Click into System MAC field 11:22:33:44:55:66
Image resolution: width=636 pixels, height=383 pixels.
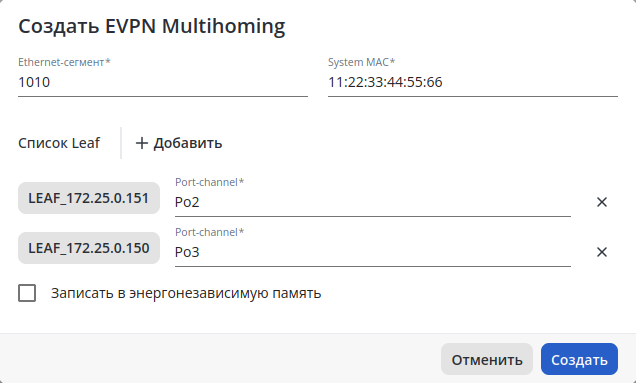pyautogui.click(x=473, y=82)
